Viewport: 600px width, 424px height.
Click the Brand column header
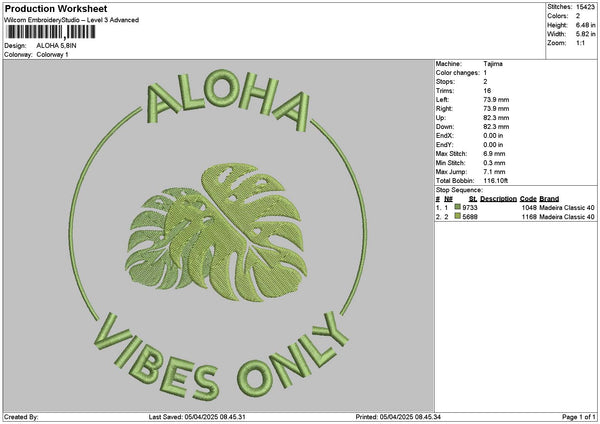point(549,198)
